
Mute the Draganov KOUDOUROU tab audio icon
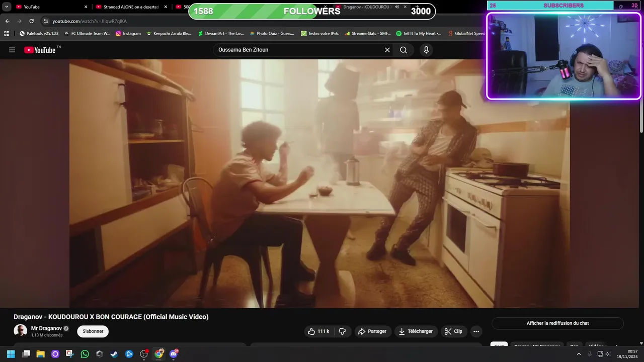point(397,7)
